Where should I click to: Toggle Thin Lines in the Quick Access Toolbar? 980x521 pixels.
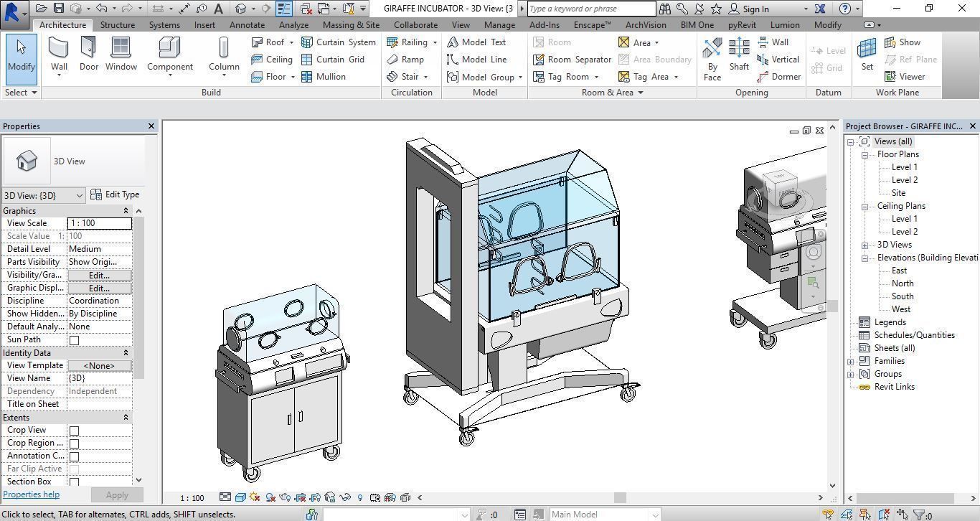tap(283, 8)
